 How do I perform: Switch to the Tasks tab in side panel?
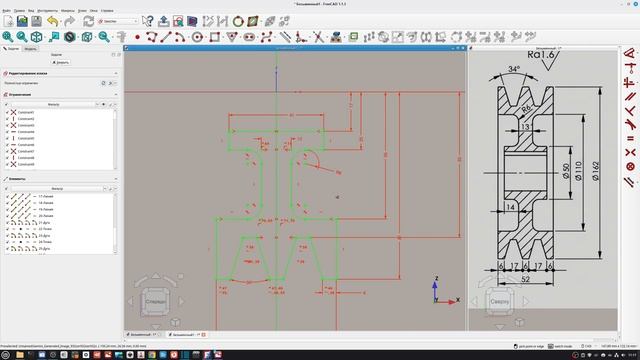coord(11,49)
